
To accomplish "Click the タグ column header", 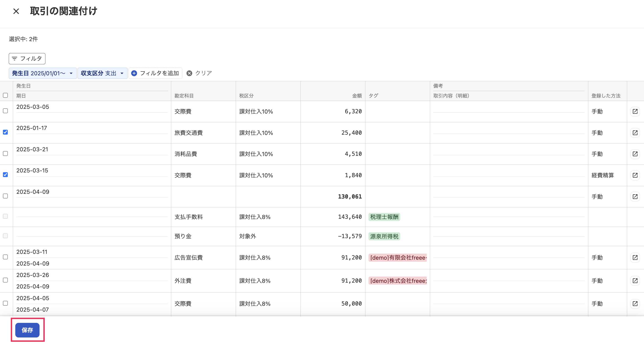I will pos(373,96).
